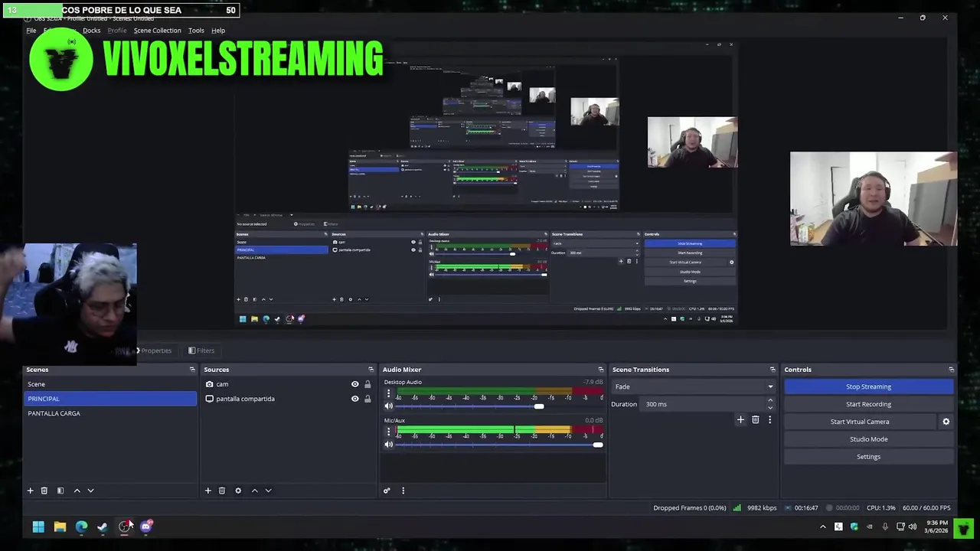
Task: Increase transition duration stepper up
Action: [x=770, y=400]
